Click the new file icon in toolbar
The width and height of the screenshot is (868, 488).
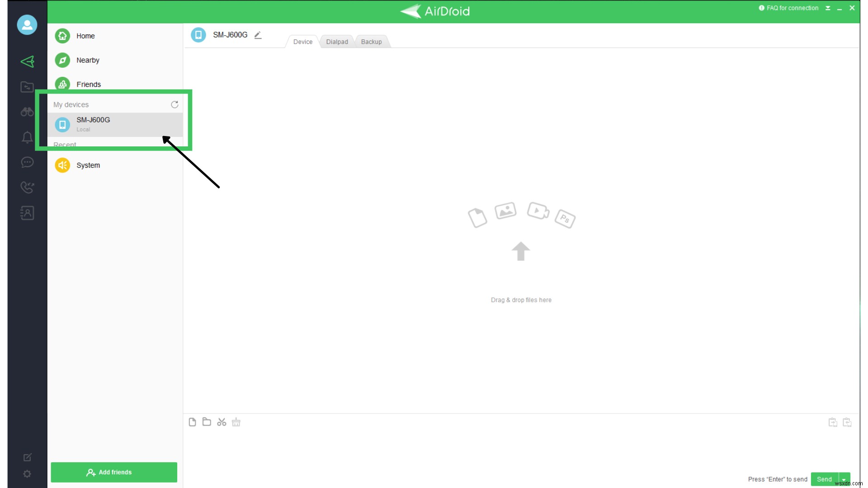tap(192, 422)
